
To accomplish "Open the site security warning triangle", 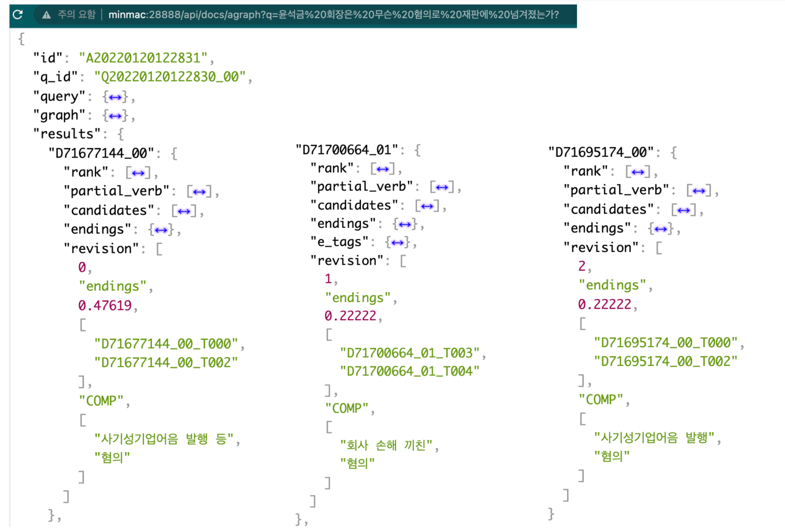I will click(x=46, y=15).
